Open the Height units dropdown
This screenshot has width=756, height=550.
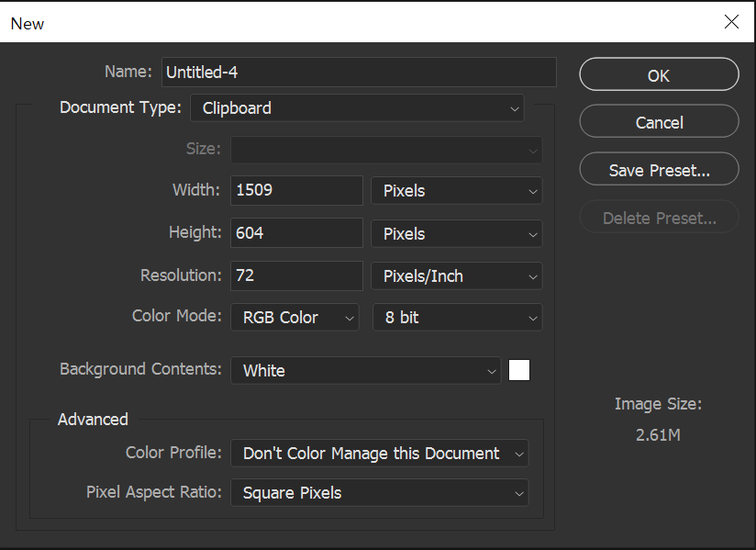pyautogui.click(x=456, y=234)
